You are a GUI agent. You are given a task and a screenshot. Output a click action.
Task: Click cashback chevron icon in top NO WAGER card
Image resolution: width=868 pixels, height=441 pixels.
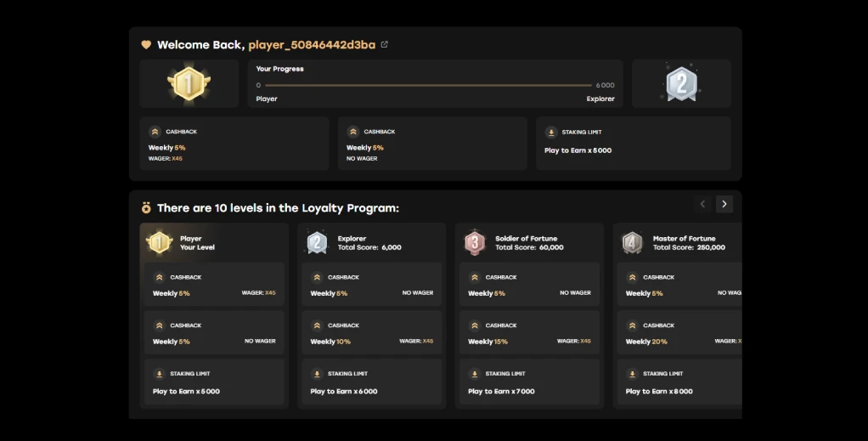[353, 132]
